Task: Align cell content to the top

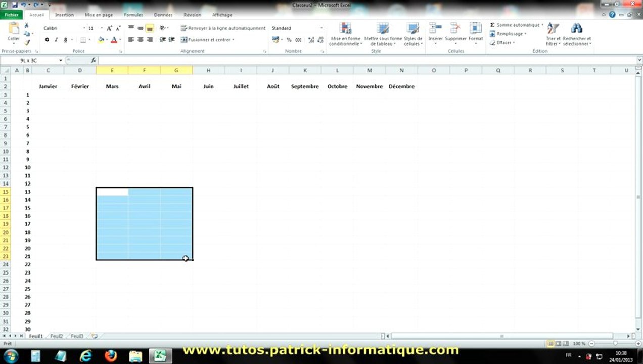Action: coord(131,28)
